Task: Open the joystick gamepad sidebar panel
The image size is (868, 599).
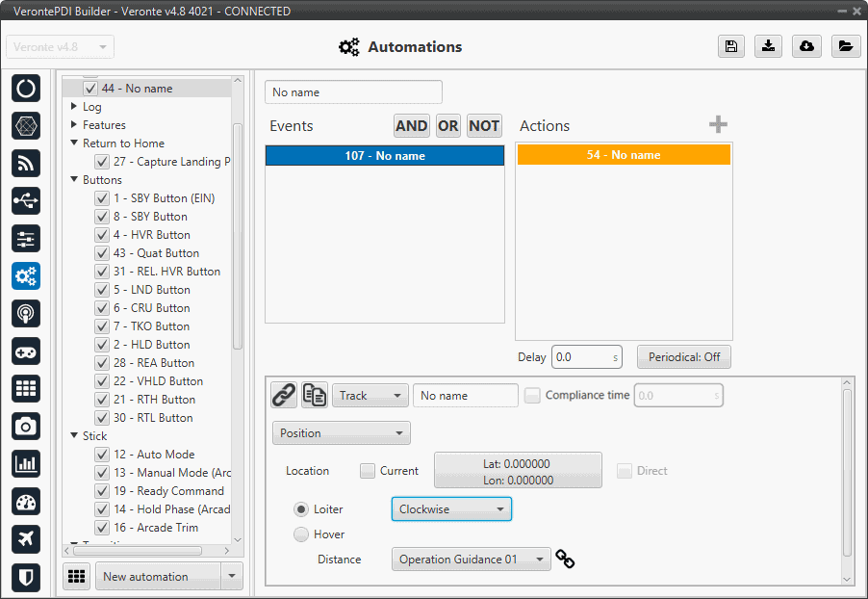Action: 26,351
